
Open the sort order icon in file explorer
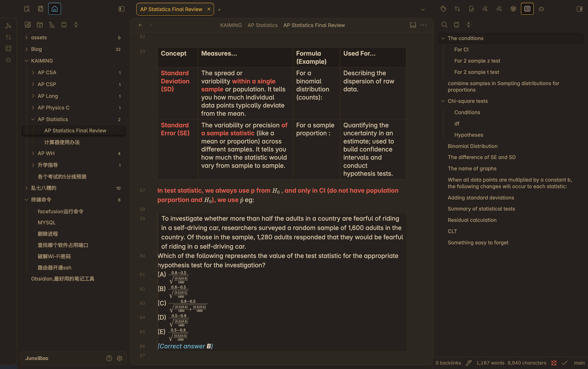pyautogui.click(x=52, y=25)
